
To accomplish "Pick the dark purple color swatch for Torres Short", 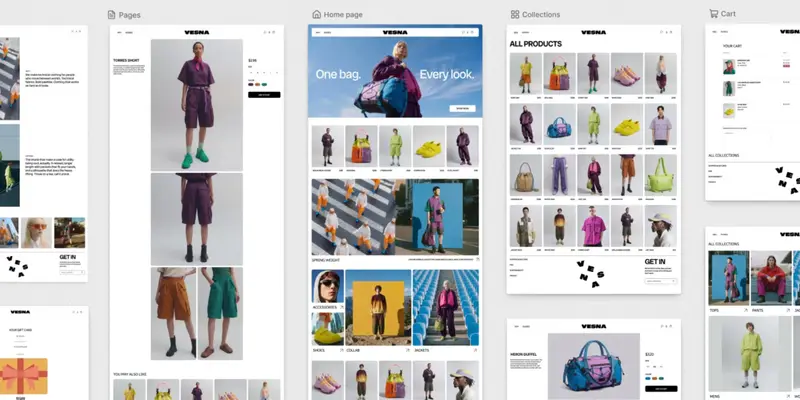I will [251, 84].
